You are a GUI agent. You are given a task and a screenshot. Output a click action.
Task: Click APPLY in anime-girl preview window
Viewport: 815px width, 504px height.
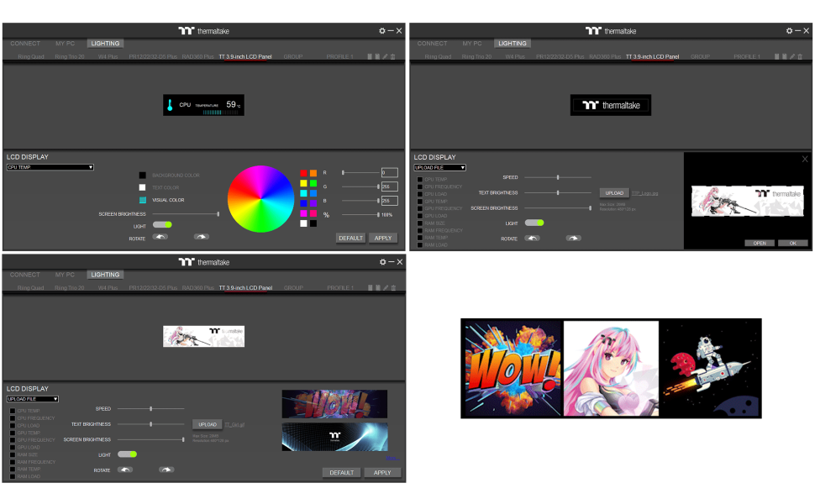click(x=382, y=472)
